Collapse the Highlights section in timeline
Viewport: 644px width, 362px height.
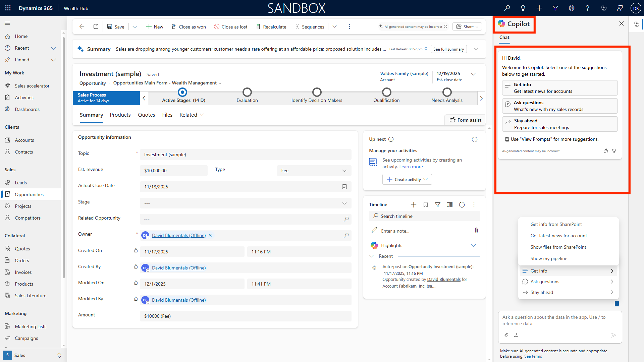point(473,245)
